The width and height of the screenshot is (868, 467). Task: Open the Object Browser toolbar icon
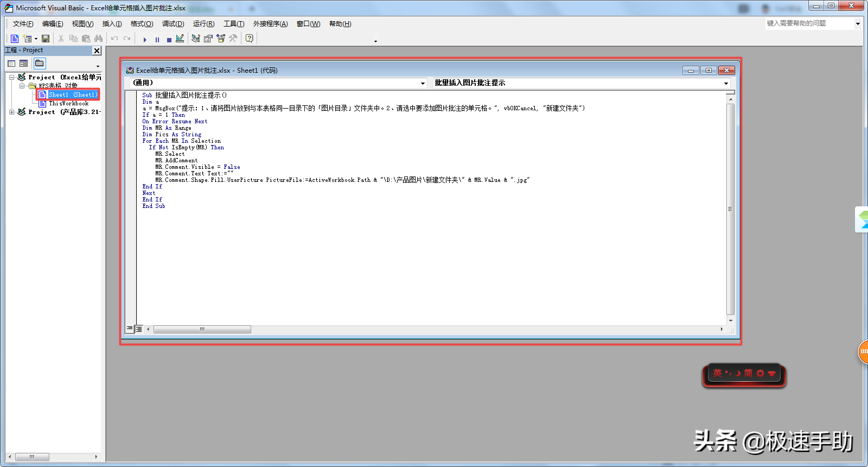click(x=221, y=39)
